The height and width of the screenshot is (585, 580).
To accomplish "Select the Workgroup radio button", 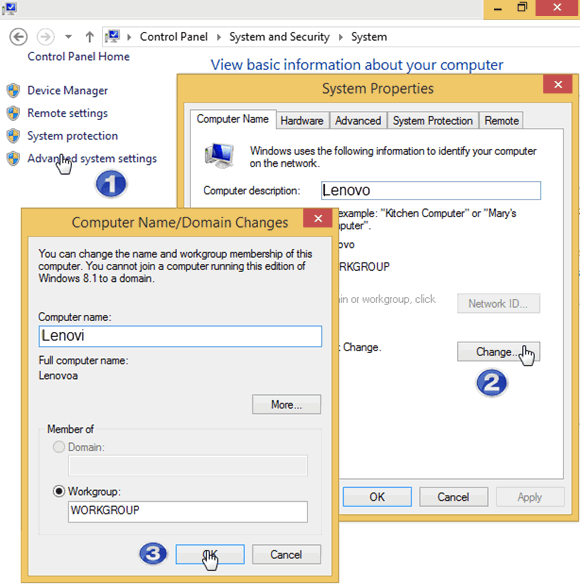I will coord(59,491).
